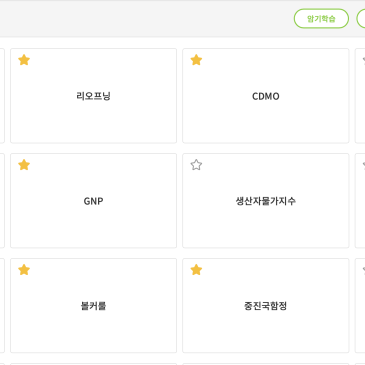Unstar the 리오프닝 card
The image size is (365, 365).
pos(24,60)
